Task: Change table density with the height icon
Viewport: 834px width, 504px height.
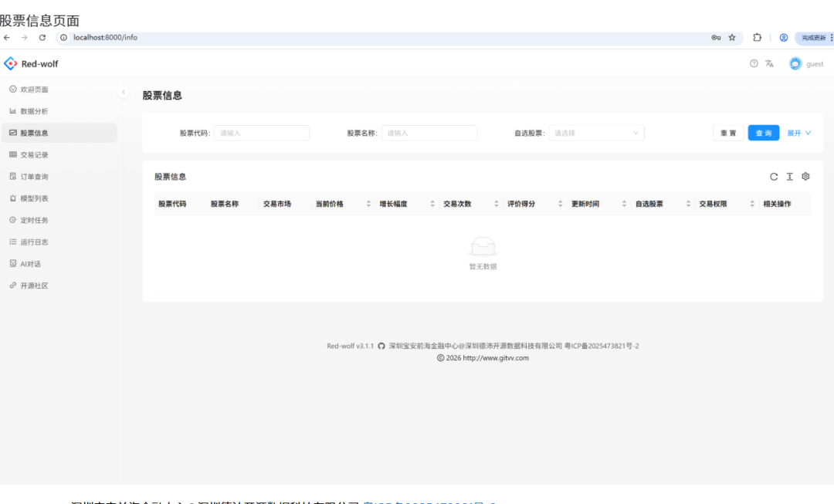Action: [790, 177]
